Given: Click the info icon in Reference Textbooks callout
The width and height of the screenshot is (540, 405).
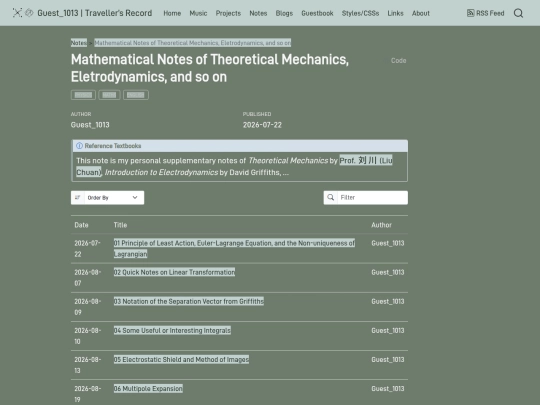Looking at the screenshot, I should click(80, 146).
